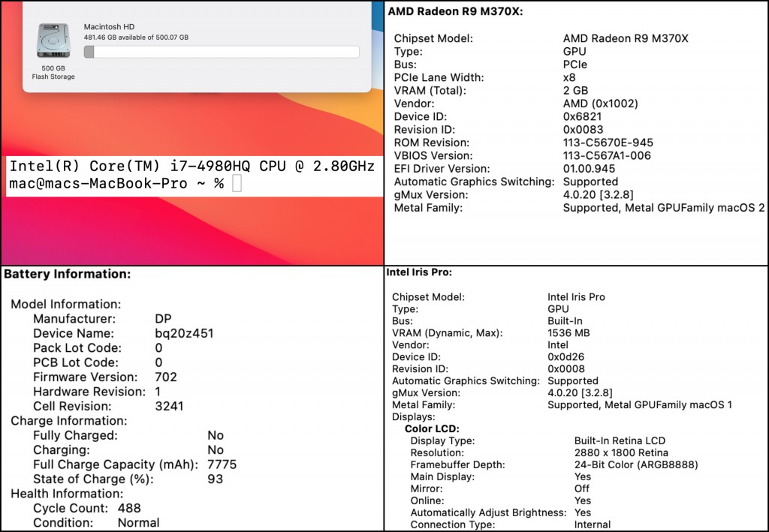Select Cell Revision value '3241'
769x532 pixels.
(169, 406)
